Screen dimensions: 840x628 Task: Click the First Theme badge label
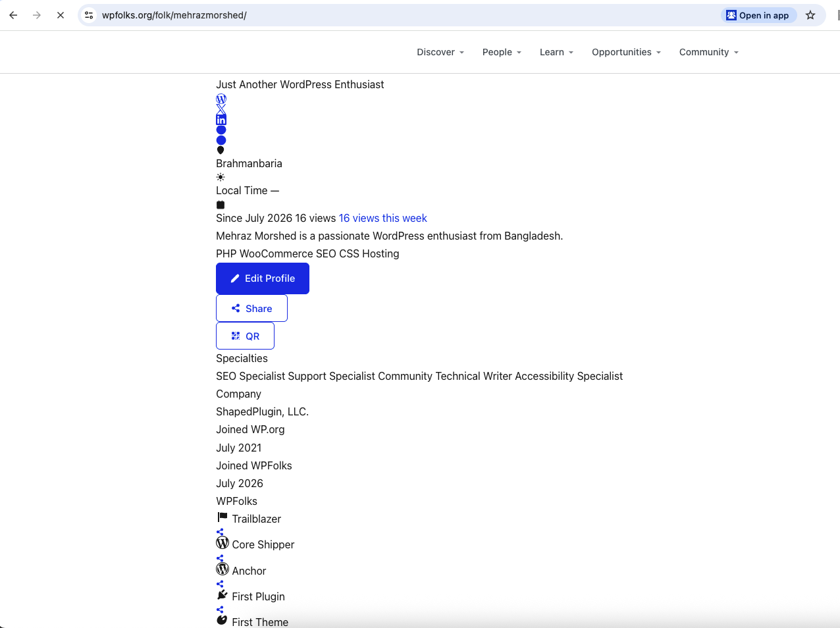point(260,622)
